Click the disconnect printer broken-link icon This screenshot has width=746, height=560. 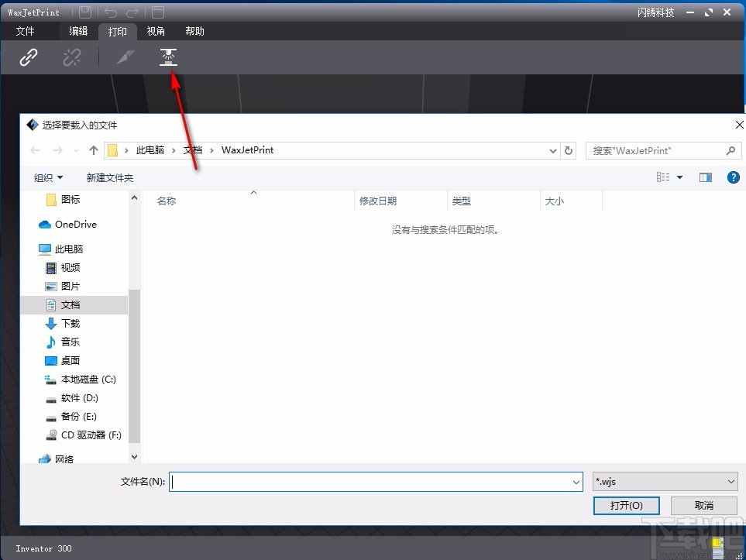pos(72,57)
